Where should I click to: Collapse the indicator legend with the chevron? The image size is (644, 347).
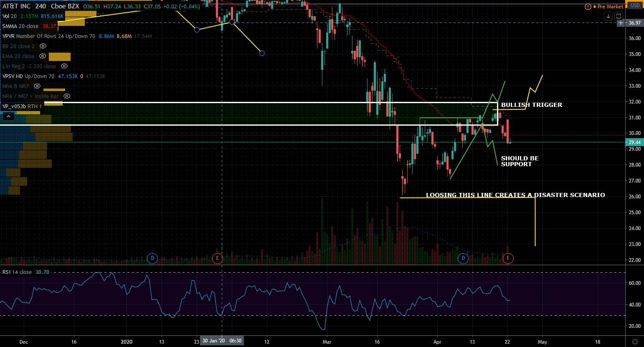[x=8, y=117]
